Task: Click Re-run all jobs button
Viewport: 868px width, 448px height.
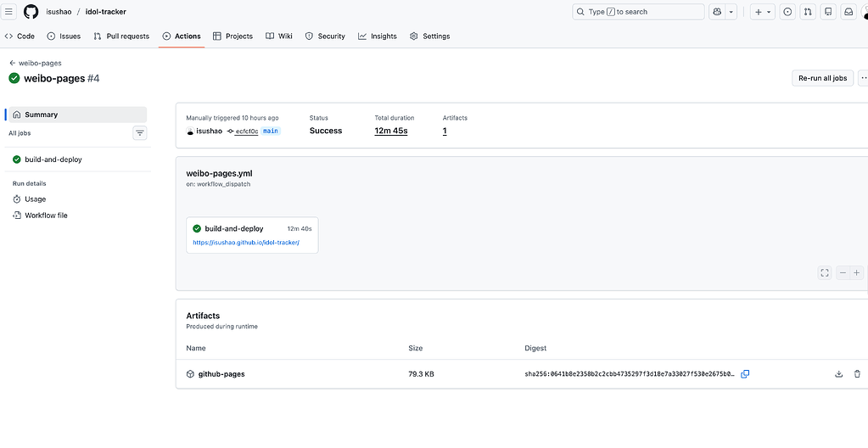Action: (x=822, y=78)
